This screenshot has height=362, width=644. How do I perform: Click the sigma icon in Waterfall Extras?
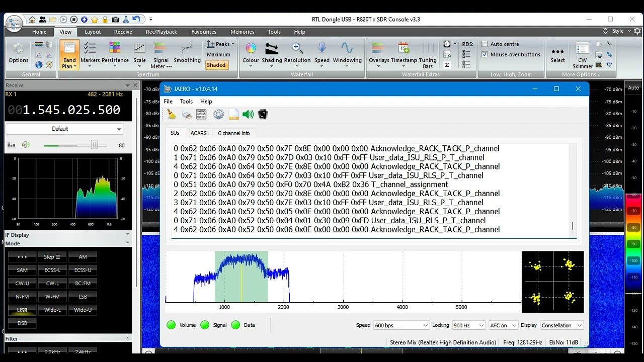tap(447, 65)
